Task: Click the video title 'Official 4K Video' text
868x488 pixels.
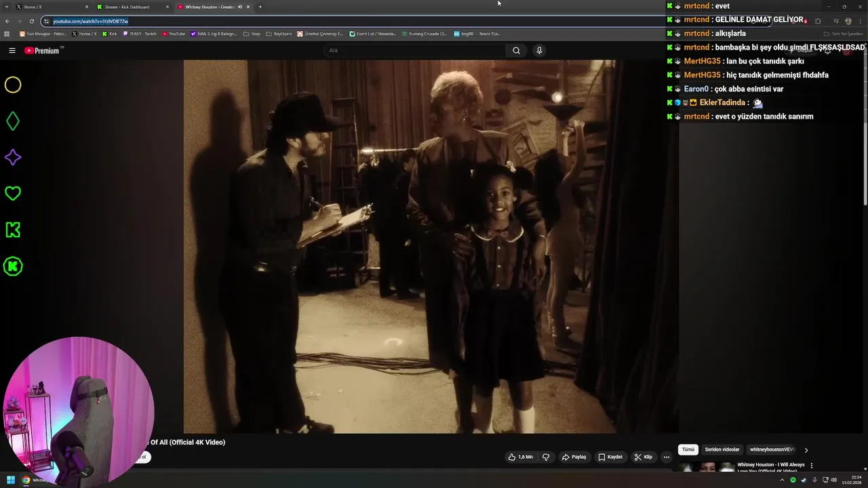Action: tap(197, 442)
